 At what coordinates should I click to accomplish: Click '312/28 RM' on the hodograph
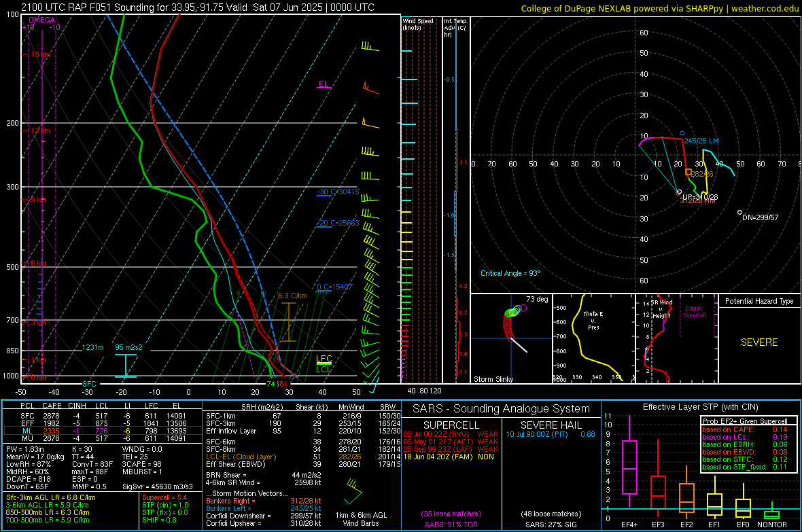[x=697, y=200]
